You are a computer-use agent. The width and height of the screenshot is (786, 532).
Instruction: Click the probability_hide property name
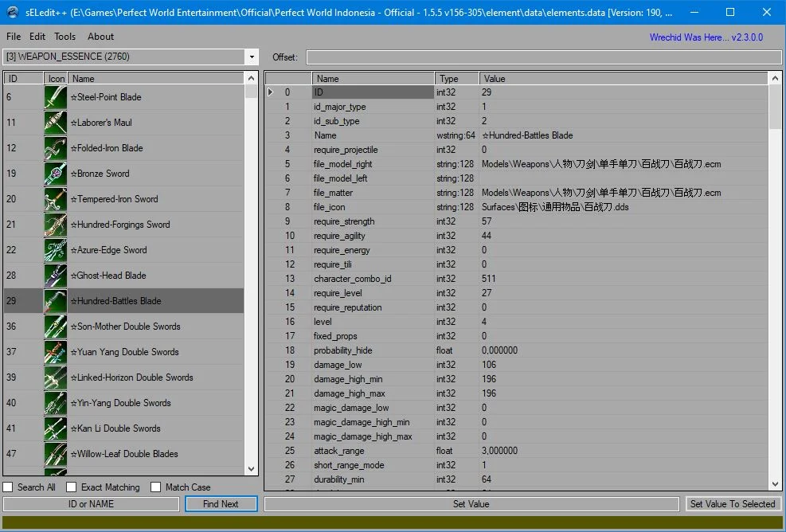tap(343, 350)
